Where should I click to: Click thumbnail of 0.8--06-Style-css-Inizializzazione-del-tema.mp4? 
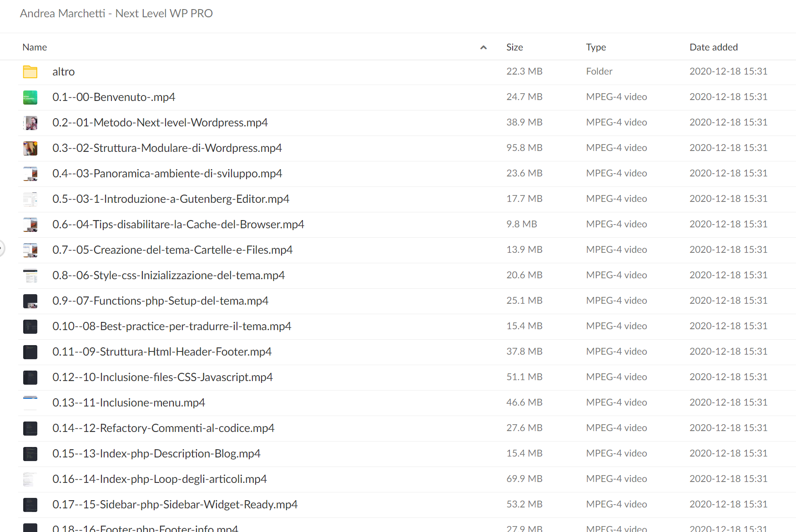click(x=30, y=276)
